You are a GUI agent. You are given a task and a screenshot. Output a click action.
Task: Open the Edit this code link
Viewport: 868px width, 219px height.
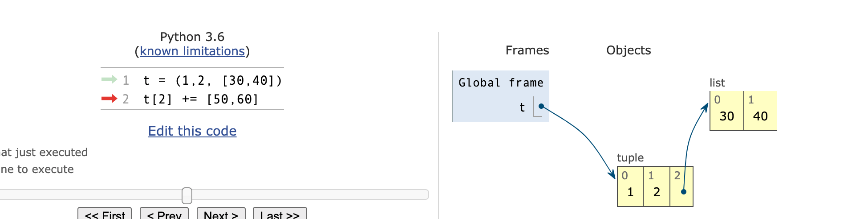[192, 131]
